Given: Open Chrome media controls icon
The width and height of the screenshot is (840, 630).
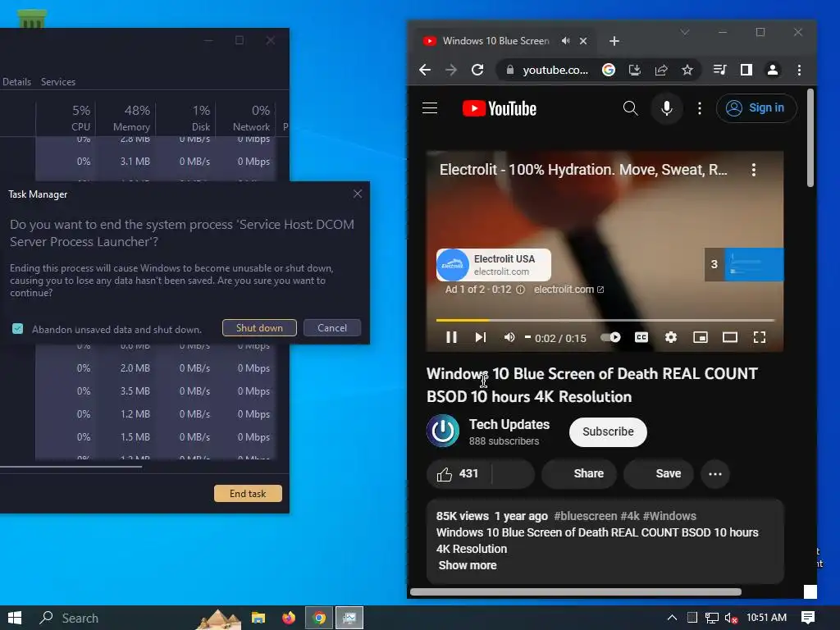Looking at the screenshot, I should click(720, 70).
